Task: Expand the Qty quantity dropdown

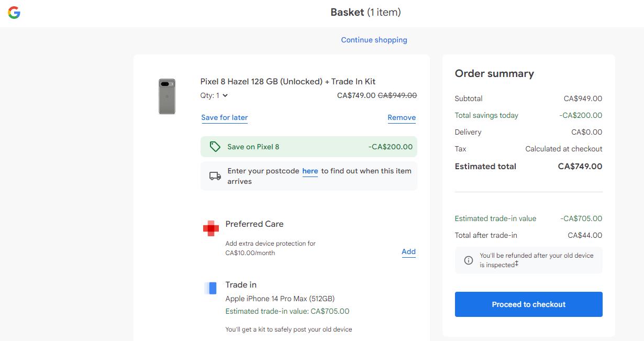Action: (x=215, y=95)
